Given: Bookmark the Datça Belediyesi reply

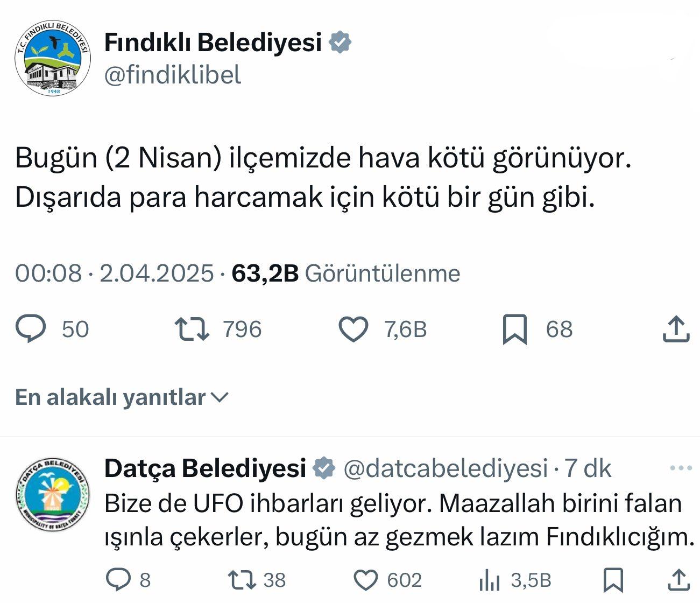Looking at the screenshot, I should click(613, 580).
